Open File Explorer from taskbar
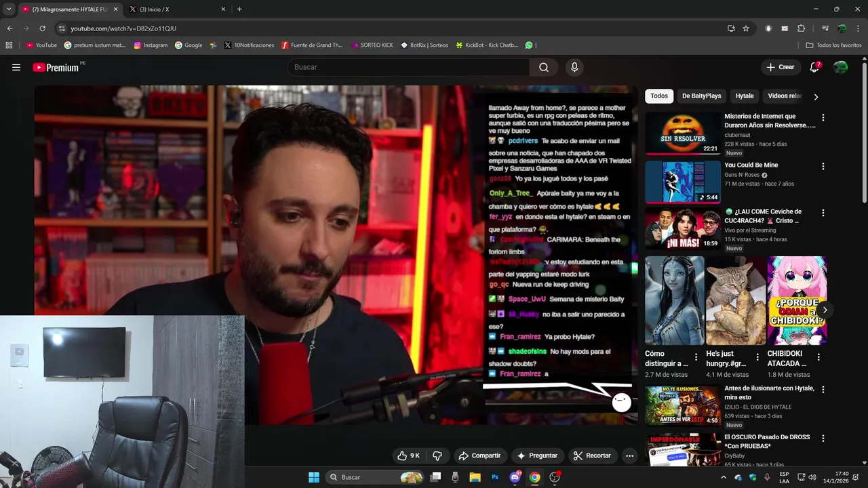 475,477
